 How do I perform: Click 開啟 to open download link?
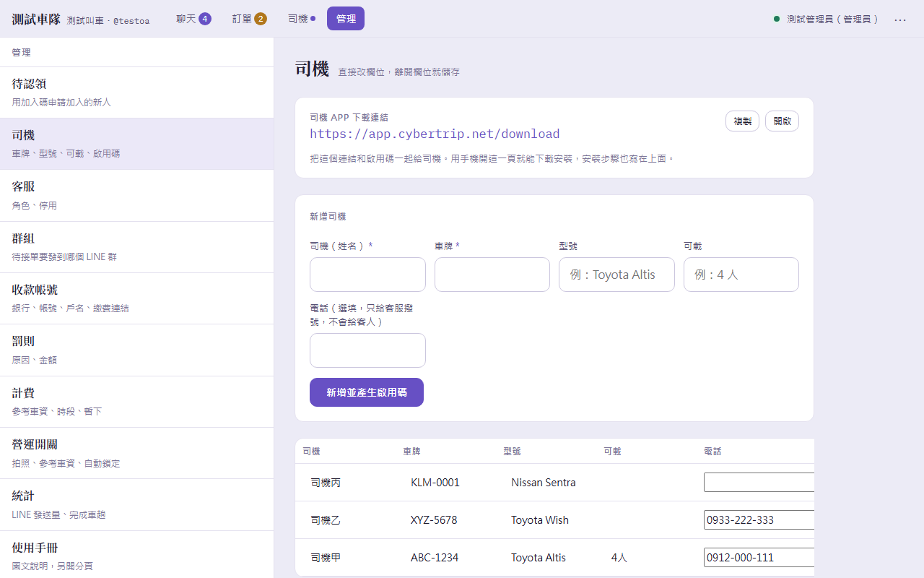point(782,121)
